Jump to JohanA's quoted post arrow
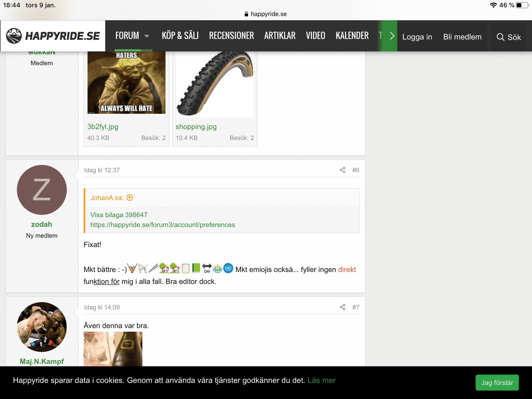This screenshot has height=399, width=532. (x=130, y=198)
